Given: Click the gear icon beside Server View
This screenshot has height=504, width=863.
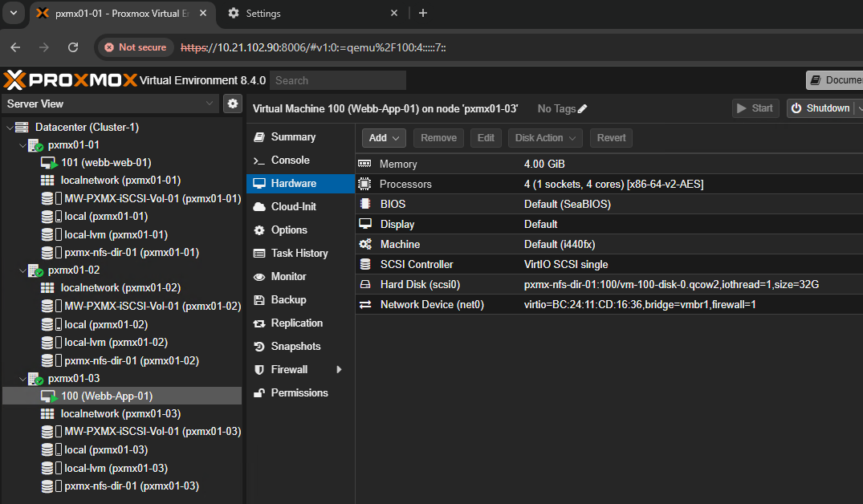Looking at the screenshot, I should coord(232,104).
